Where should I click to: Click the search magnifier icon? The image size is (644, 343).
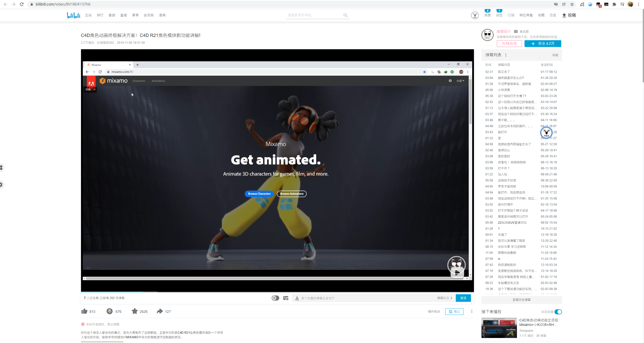[x=346, y=15]
